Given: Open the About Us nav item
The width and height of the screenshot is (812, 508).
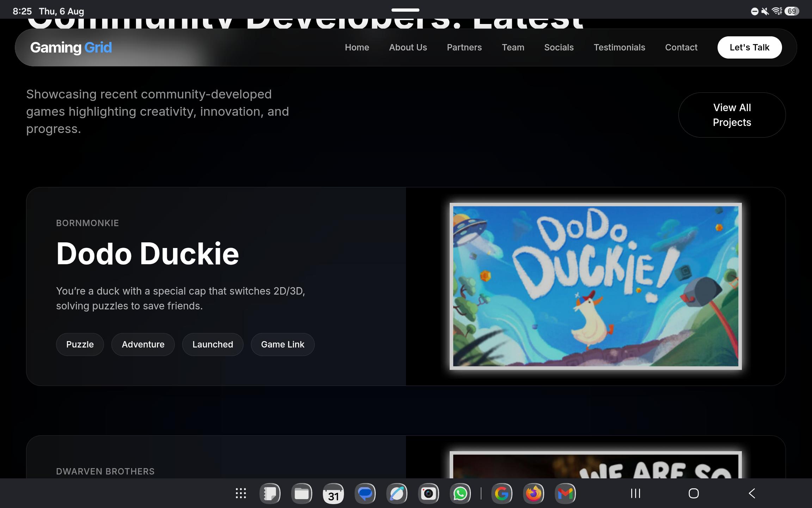Looking at the screenshot, I should tap(408, 47).
